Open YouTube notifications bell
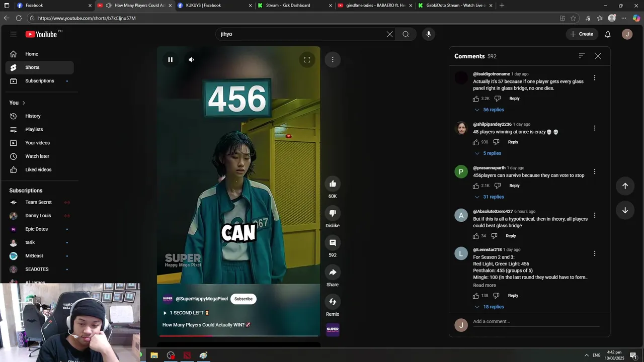The height and width of the screenshot is (362, 644). coord(608,34)
